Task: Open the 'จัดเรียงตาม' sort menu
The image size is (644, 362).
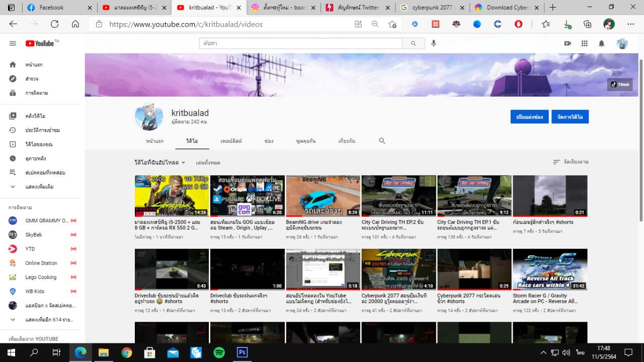Action: coord(571,162)
